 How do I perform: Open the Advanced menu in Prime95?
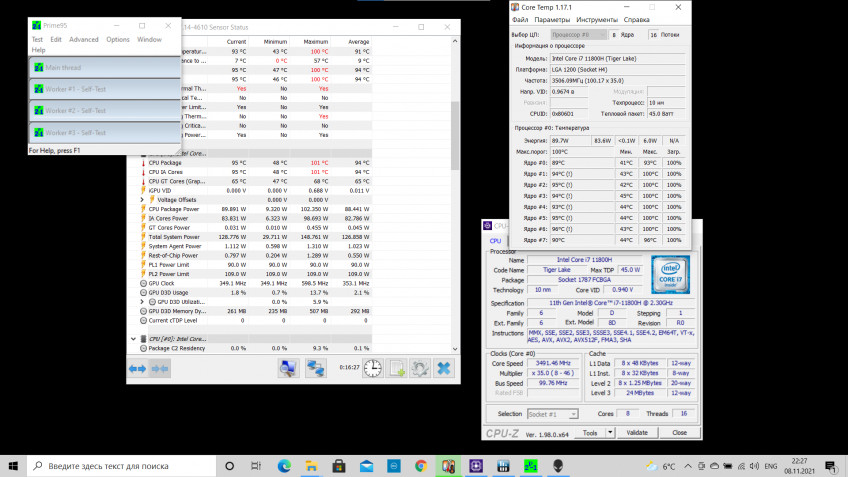(84, 39)
